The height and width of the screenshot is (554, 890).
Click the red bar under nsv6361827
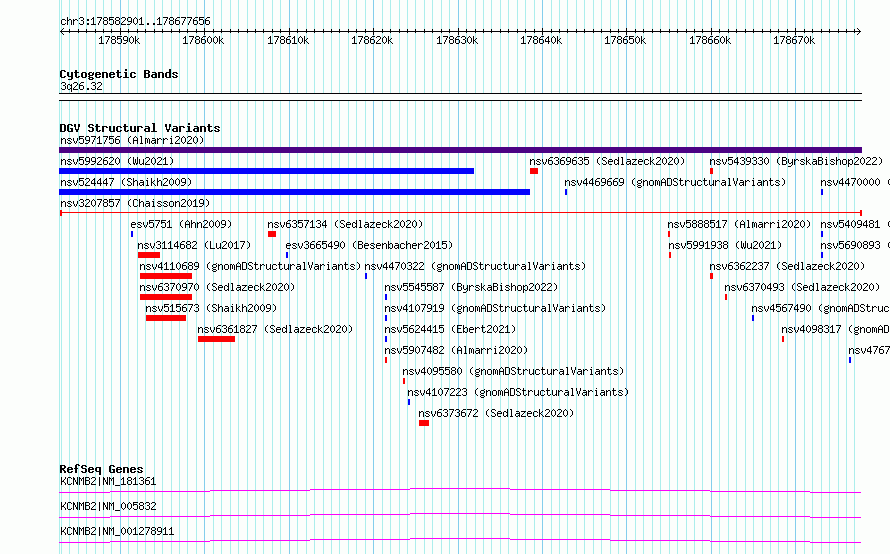click(x=216, y=339)
